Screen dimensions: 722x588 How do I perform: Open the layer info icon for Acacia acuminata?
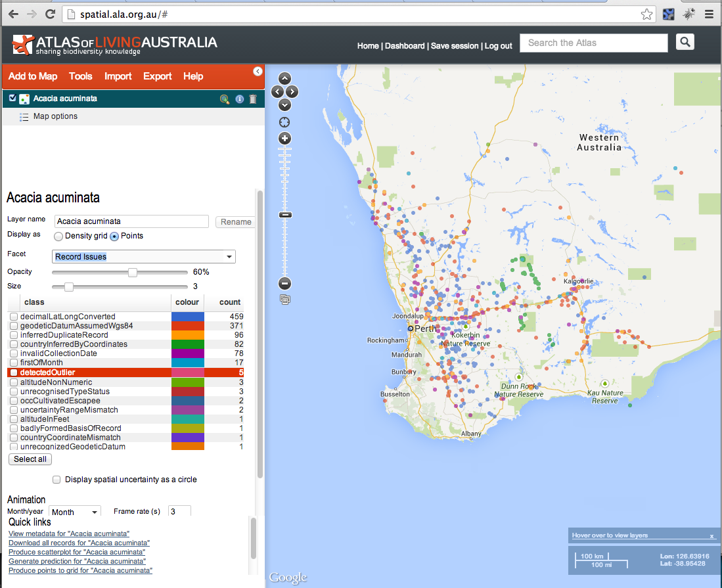(239, 99)
